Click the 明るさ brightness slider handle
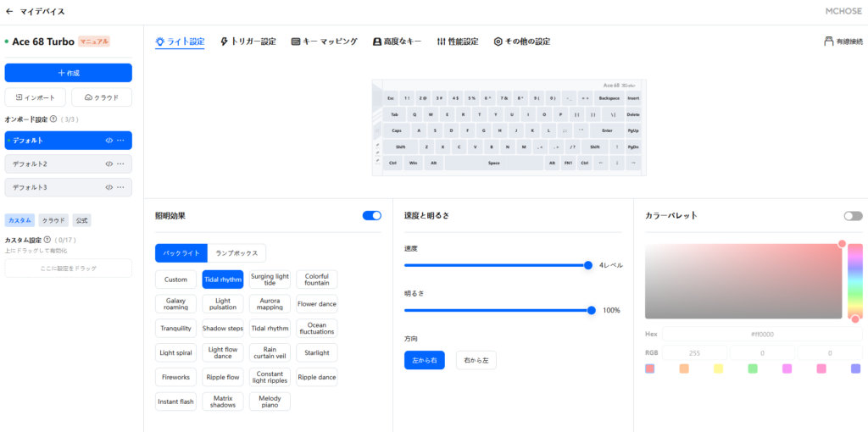Image resolution: width=868 pixels, height=432 pixels. click(592, 310)
